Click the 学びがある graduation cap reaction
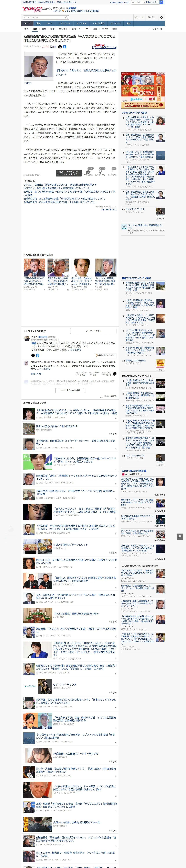Viewport: 186px width, 868px height. click(x=89, y=172)
